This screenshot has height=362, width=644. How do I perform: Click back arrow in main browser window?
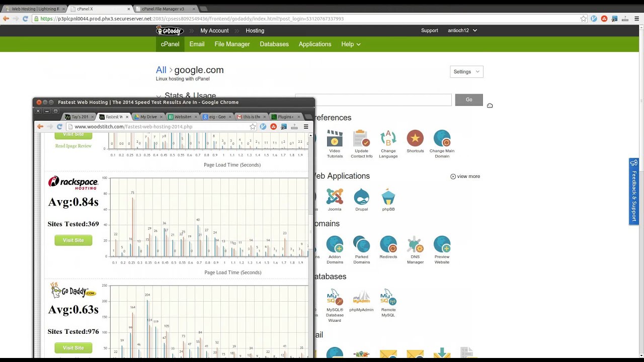[6, 19]
